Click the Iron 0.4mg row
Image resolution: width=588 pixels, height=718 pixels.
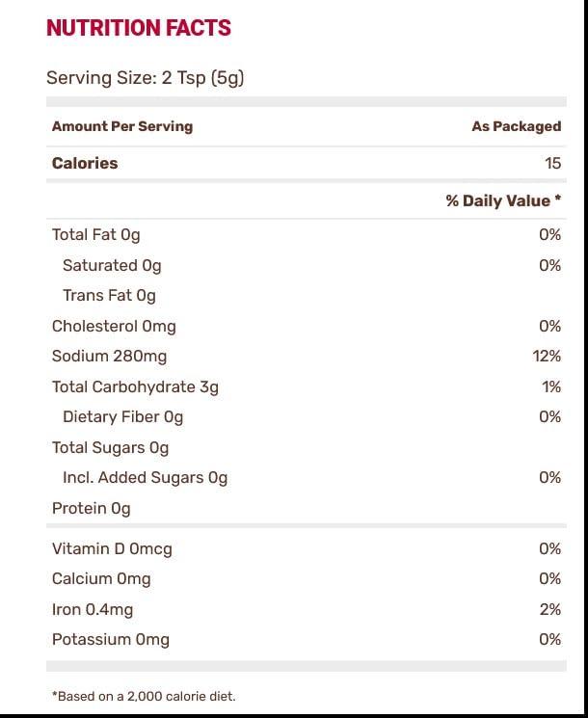(93, 609)
